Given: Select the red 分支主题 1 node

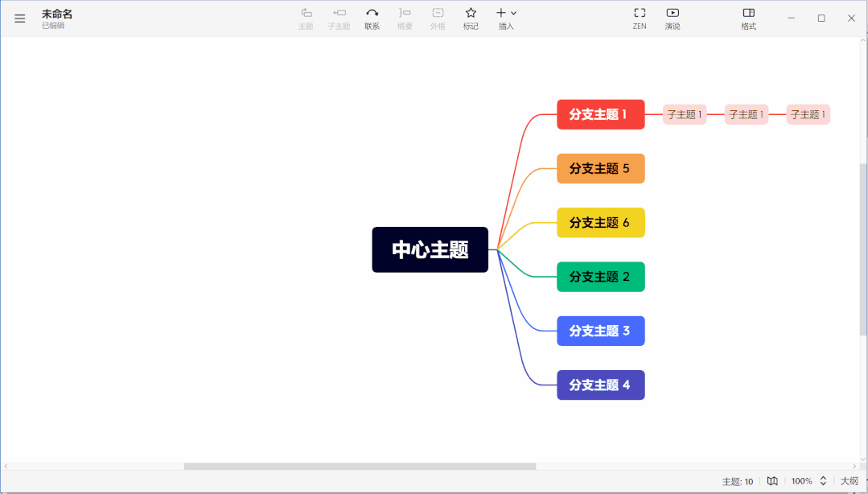Looking at the screenshot, I should click(600, 114).
